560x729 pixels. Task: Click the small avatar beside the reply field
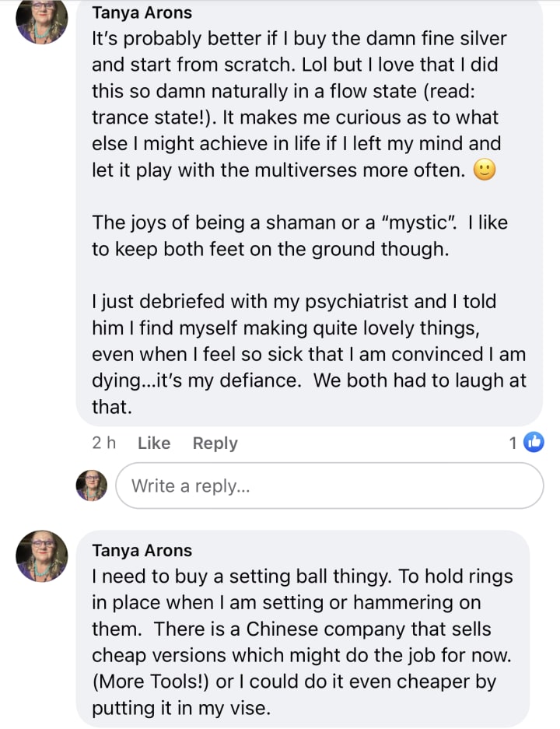91,485
